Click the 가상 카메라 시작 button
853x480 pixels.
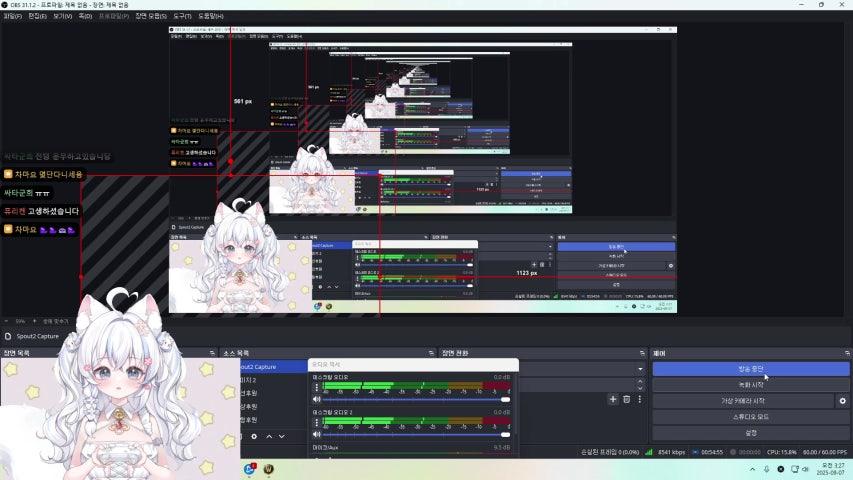pos(743,401)
